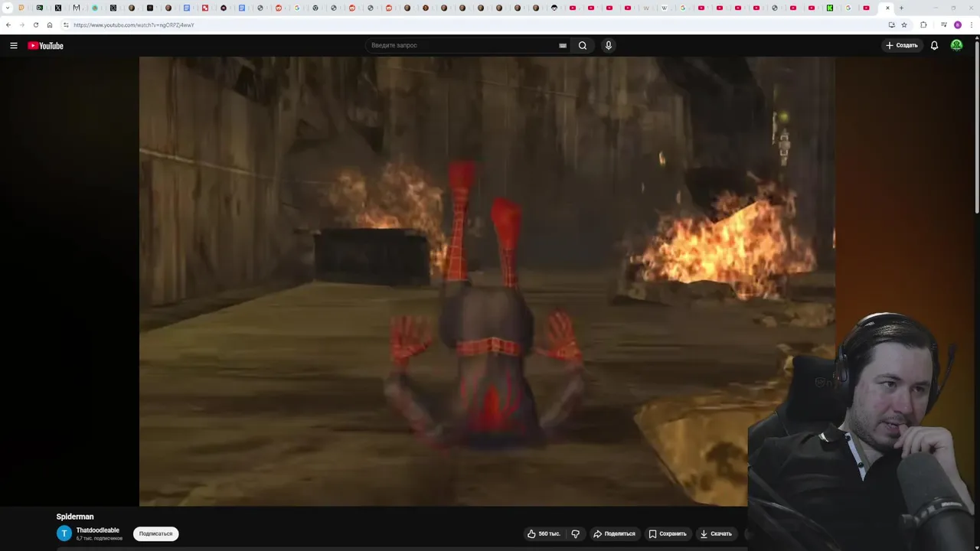The image size is (980, 551).
Task: Click the Spiderman video title
Action: tap(75, 517)
